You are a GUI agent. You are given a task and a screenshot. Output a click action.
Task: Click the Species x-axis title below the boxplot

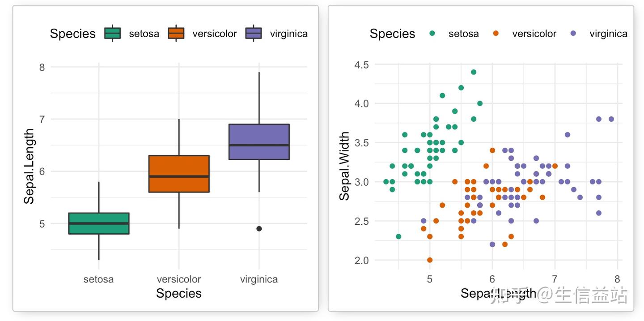(179, 293)
